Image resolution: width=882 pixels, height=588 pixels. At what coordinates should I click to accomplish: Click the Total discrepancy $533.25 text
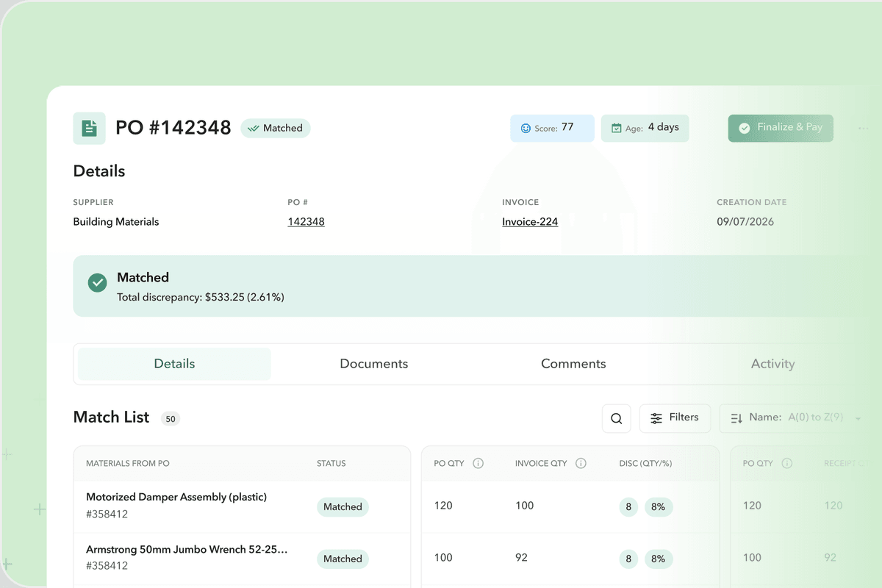201,297
